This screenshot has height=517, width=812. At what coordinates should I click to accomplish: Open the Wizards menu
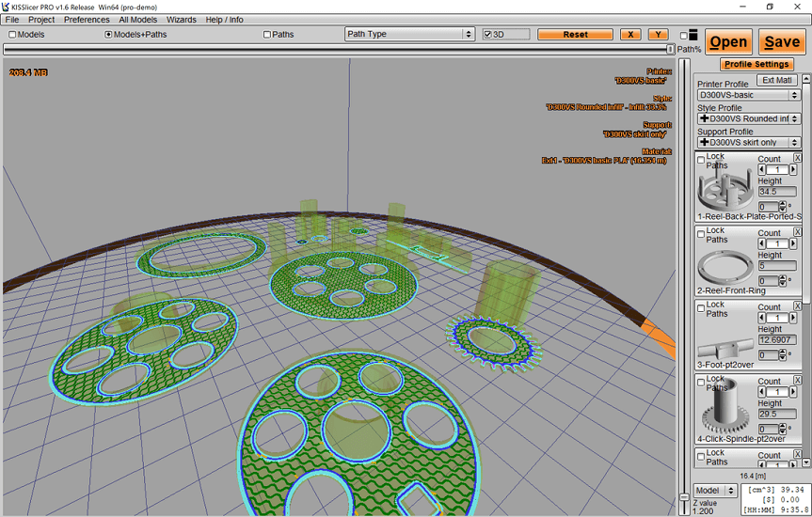182,20
